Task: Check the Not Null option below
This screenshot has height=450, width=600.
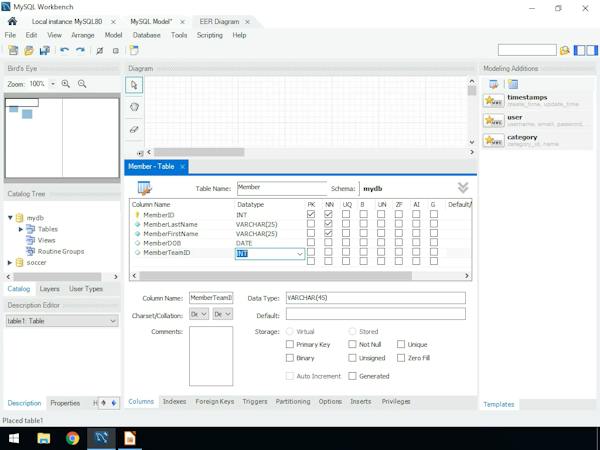Action: [352, 344]
